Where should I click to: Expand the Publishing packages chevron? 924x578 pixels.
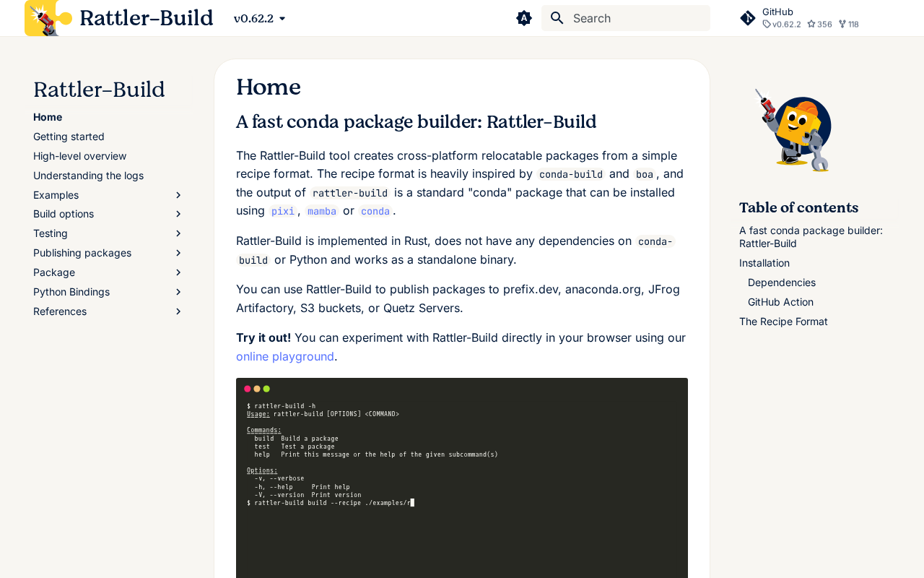(x=178, y=253)
